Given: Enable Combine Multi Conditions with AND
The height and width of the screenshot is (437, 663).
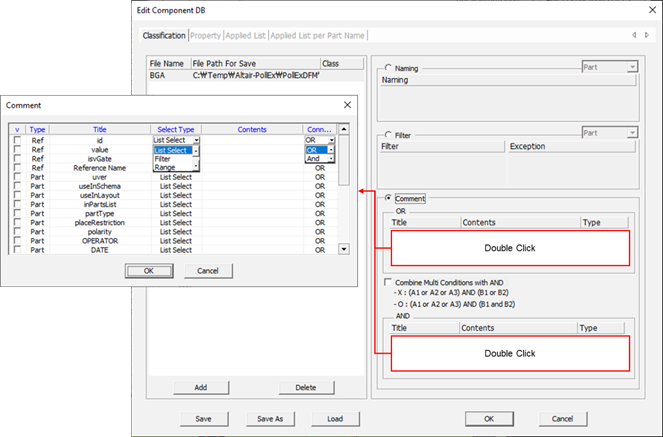Looking at the screenshot, I should coord(388,283).
